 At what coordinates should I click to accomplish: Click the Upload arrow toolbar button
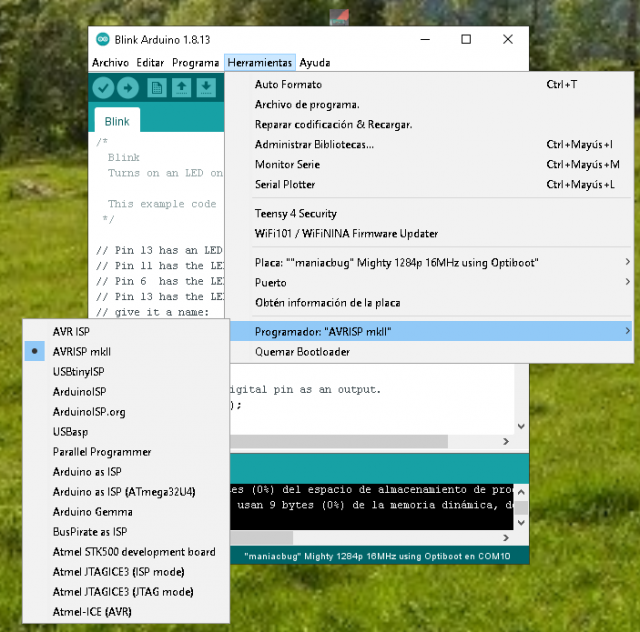pos(128,88)
